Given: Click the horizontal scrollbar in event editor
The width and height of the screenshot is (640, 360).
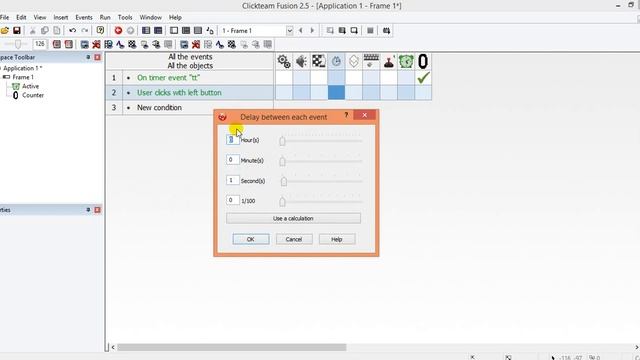Looking at the screenshot, I should click(231, 347).
